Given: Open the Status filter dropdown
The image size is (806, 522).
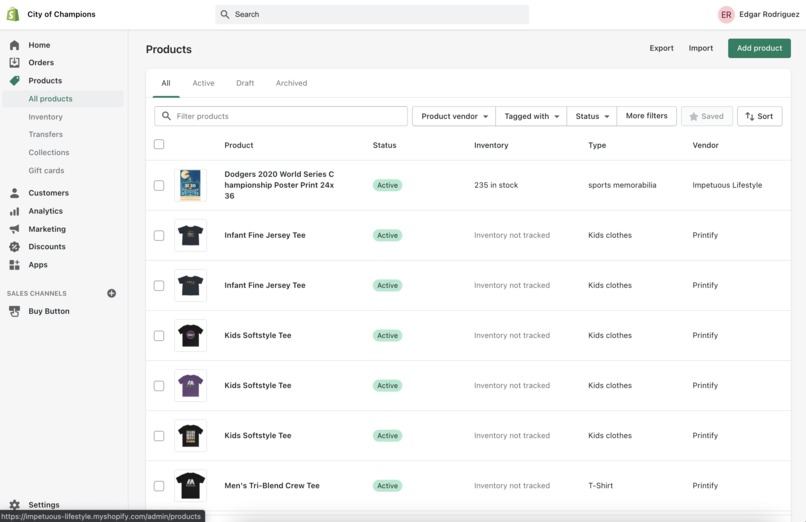Looking at the screenshot, I should coord(592,116).
